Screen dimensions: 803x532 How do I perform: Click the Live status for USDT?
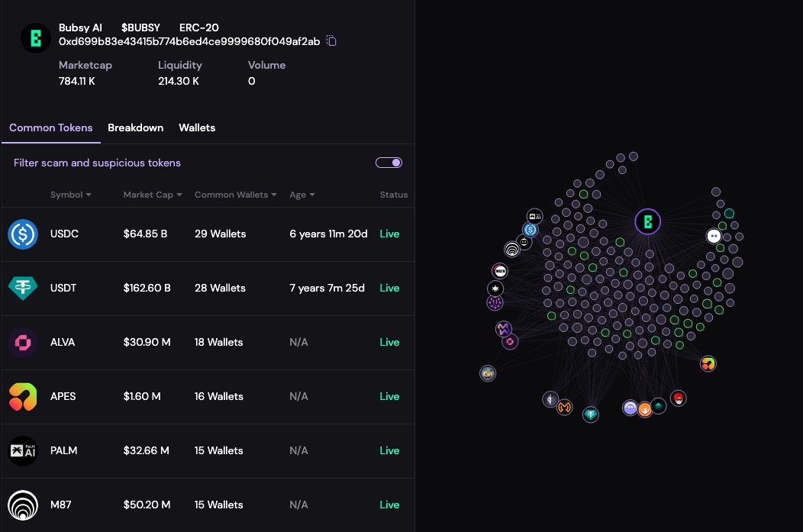389,288
